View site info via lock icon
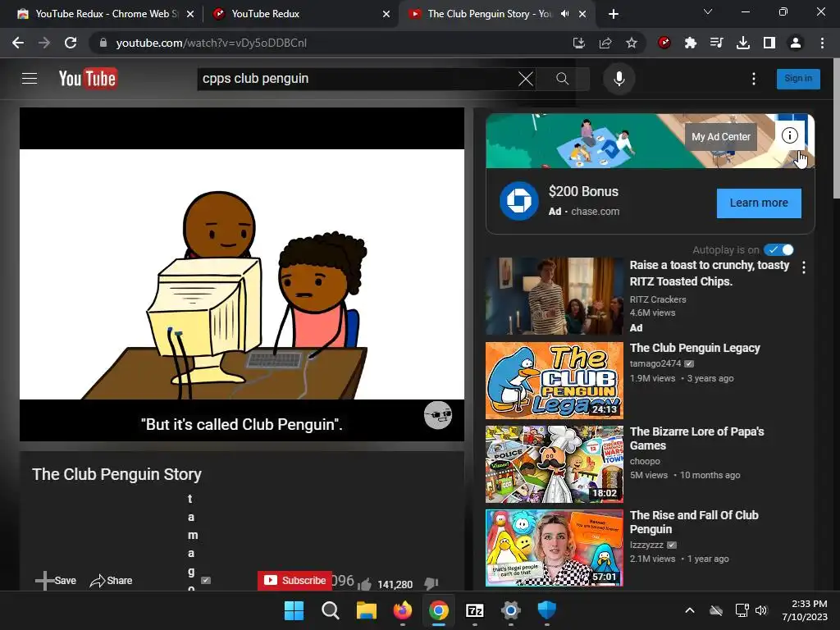This screenshot has width=840, height=630. pos(103,43)
